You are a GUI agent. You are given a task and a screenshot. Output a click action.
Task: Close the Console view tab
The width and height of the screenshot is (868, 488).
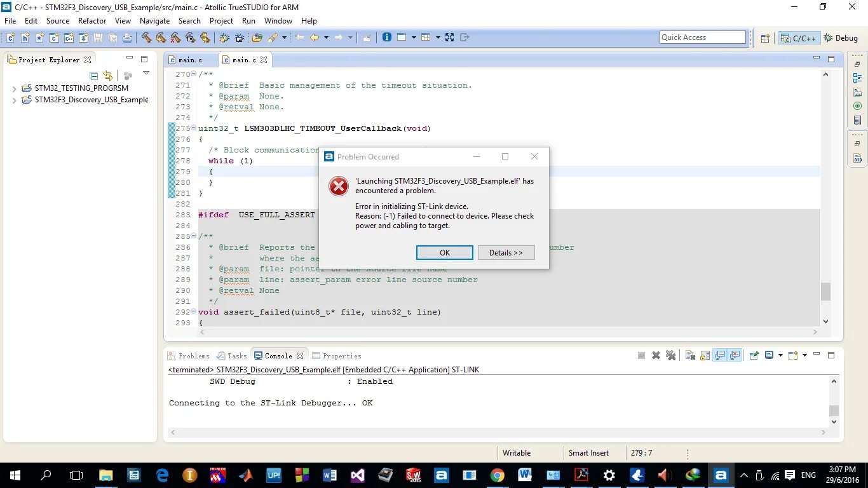(x=300, y=356)
